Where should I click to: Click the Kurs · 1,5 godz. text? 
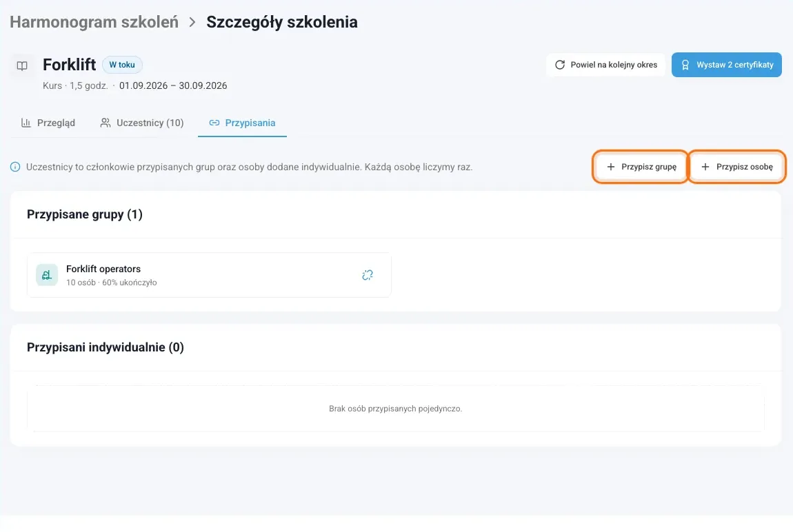click(75, 86)
